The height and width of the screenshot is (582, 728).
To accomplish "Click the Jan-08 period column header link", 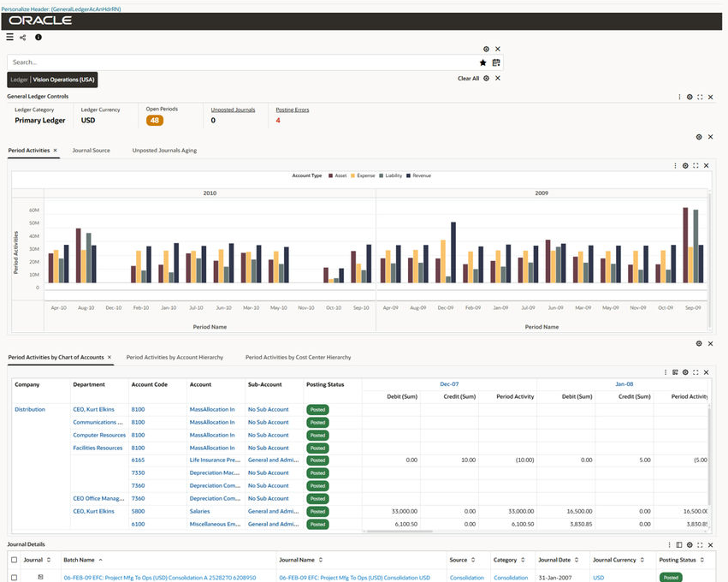I will [x=624, y=384].
